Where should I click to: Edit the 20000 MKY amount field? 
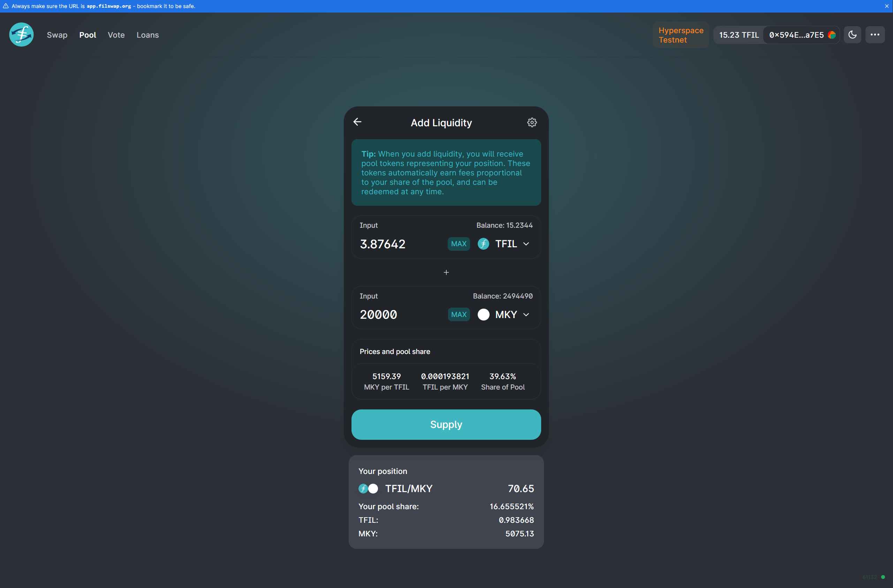click(401, 315)
